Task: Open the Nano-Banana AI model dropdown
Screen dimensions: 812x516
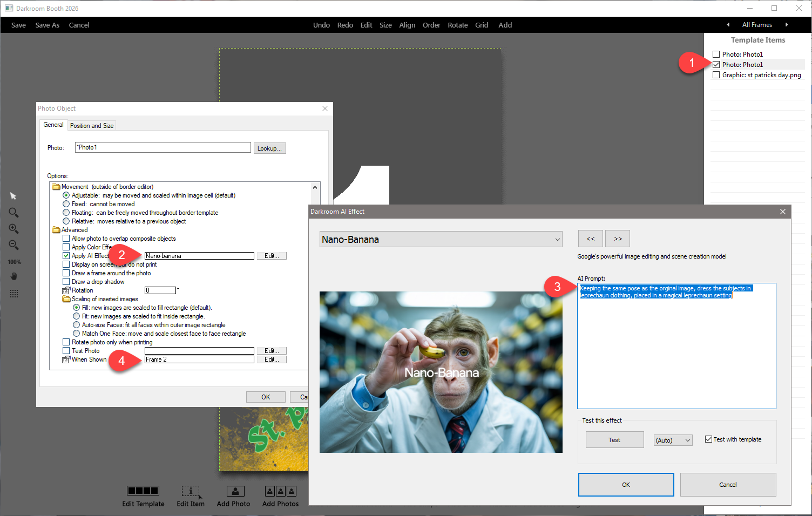Action: 441,239
